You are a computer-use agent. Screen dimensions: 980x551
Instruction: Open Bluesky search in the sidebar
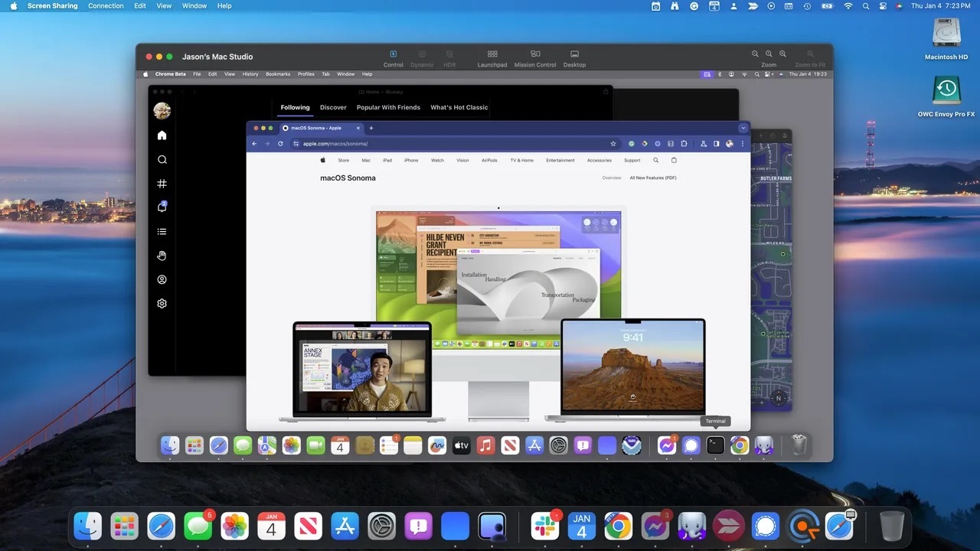click(162, 160)
